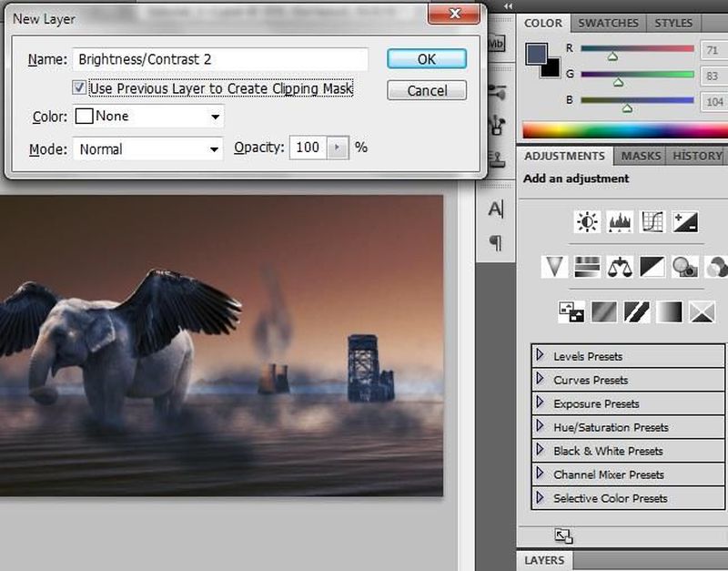Add a Levels adjustment layer
The width and height of the screenshot is (728, 571).
(x=620, y=220)
